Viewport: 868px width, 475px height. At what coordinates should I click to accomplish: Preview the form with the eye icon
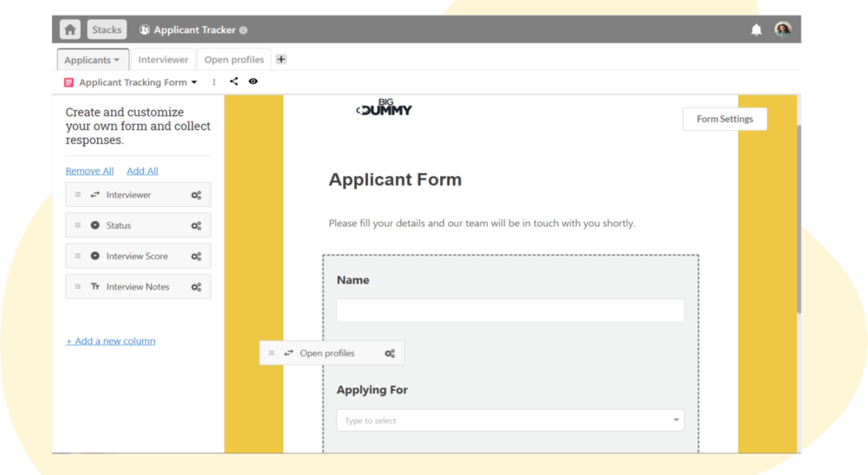coord(253,81)
